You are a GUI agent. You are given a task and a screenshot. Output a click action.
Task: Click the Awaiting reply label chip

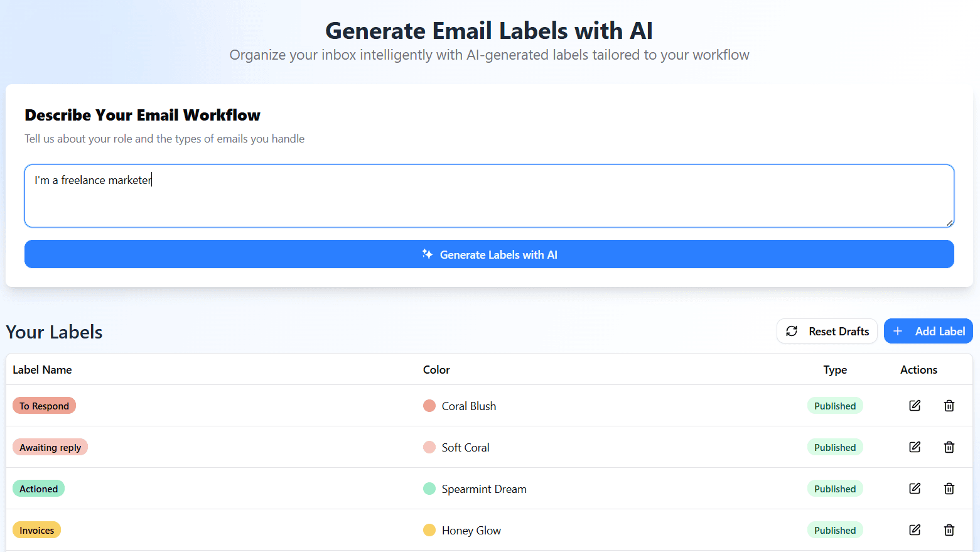click(50, 447)
